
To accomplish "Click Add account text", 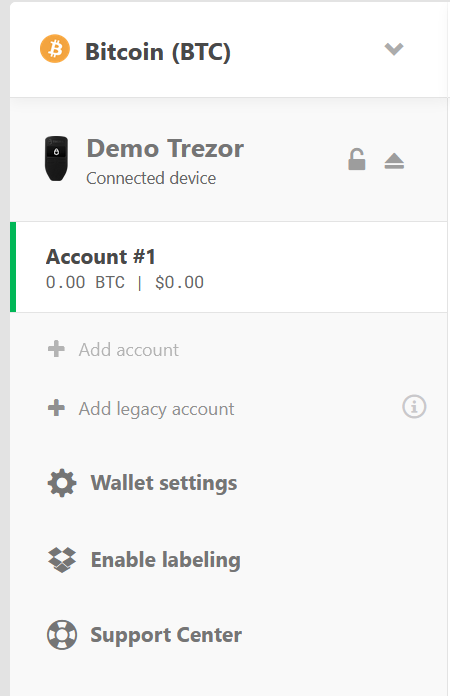I will [x=129, y=350].
